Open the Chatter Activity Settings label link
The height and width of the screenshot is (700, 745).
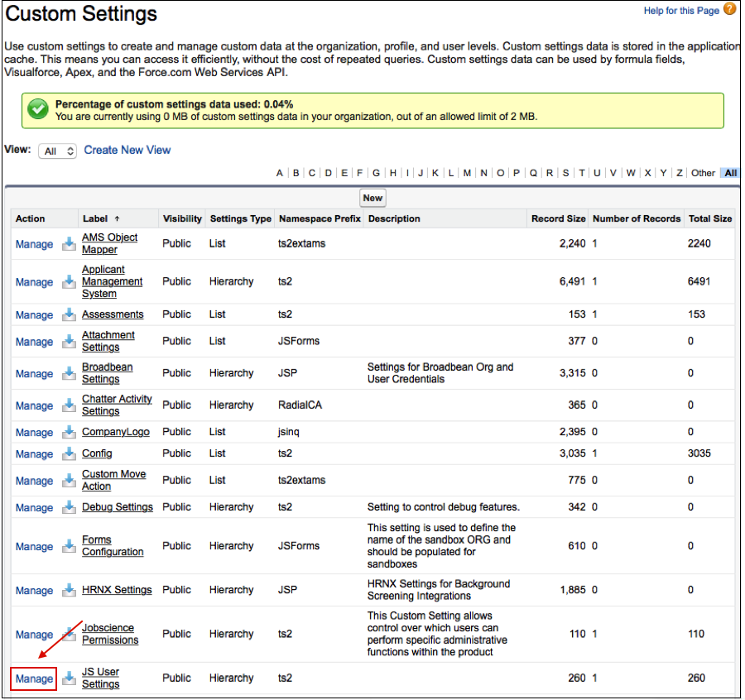tap(117, 405)
